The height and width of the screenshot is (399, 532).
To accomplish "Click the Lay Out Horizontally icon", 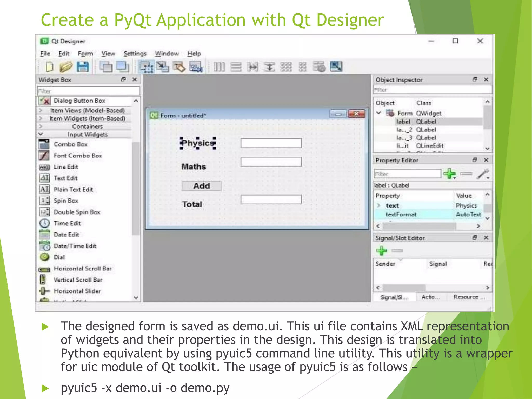I will (219, 67).
